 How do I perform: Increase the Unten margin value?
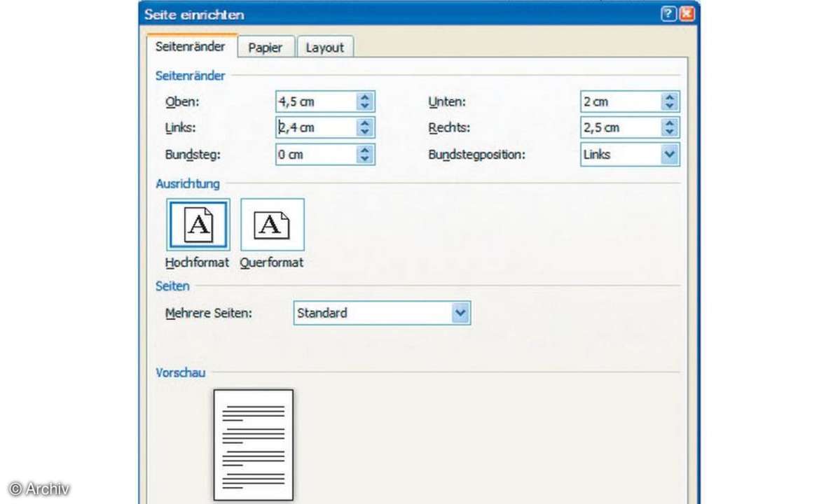tap(669, 97)
